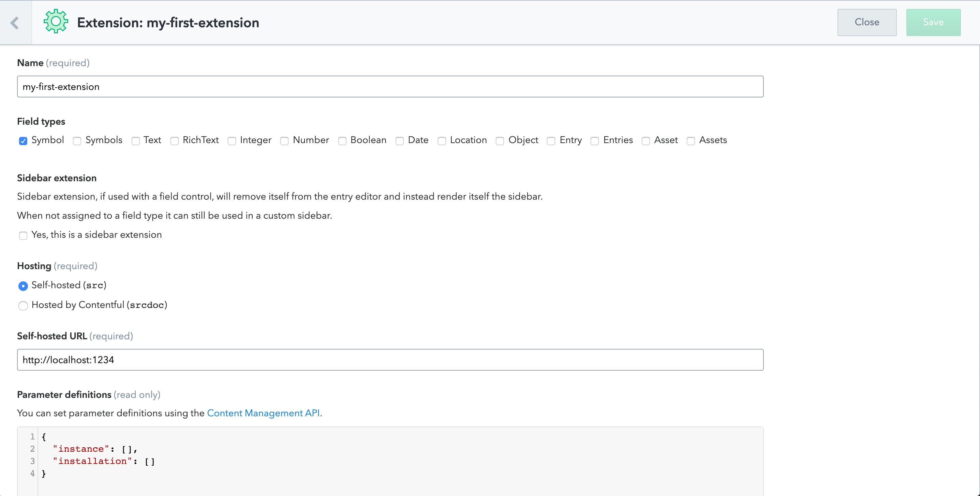Select the Location field type checkbox

point(442,141)
